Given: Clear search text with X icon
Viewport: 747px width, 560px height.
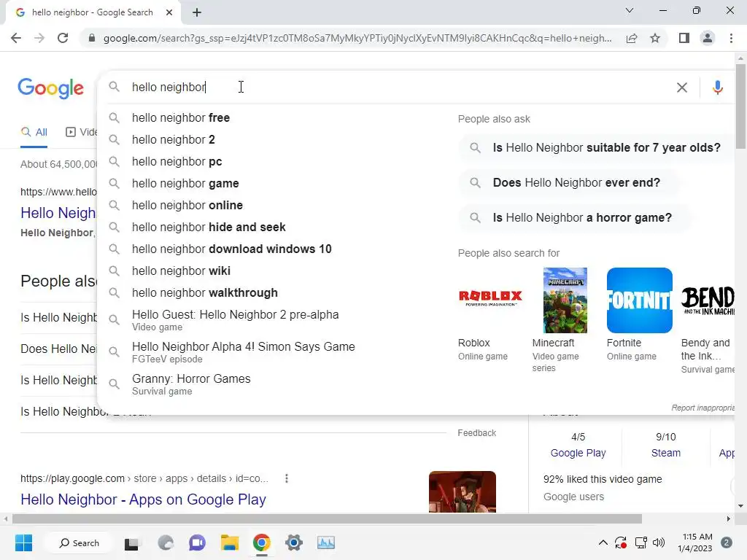Looking at the screenshot, I should coord(682,87).
